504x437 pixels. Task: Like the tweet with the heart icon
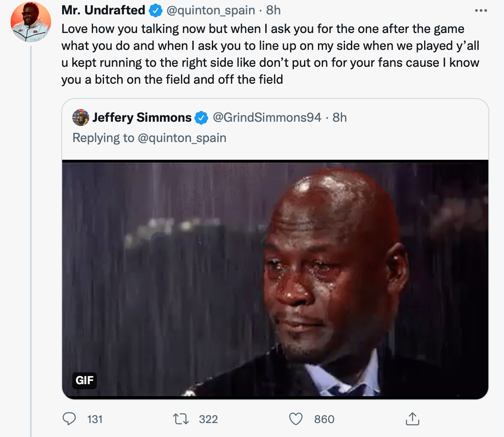[x=296, y=419]
